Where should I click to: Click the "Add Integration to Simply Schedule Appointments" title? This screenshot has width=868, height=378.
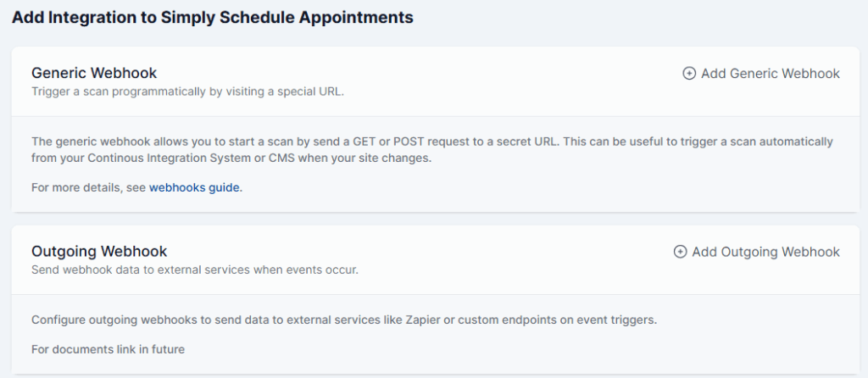[213, 17]
